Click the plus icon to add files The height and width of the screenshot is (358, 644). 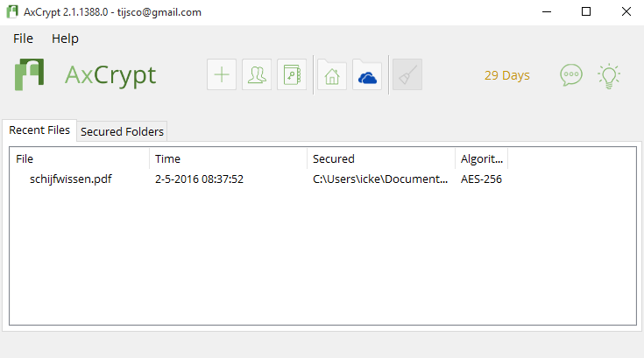[x=222, y=75]
